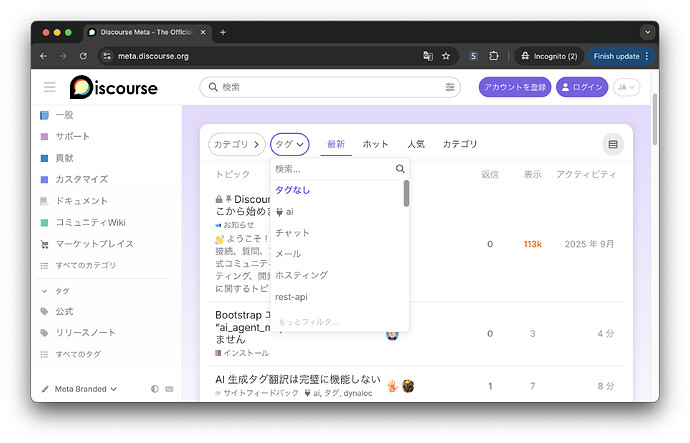Select タグなし in the tag dropdown
Image resolution: width=690 pixels, height=443 pixels.
[x=337, y=190]
